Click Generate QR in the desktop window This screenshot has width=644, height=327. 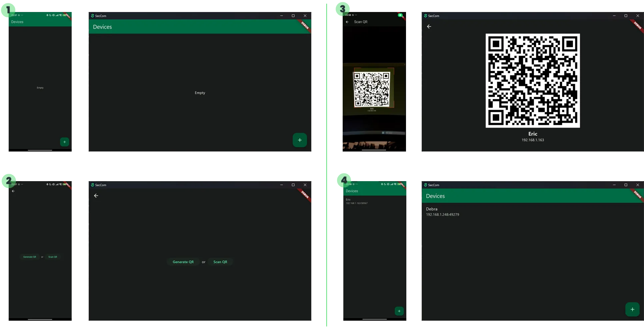pos(183,262)
